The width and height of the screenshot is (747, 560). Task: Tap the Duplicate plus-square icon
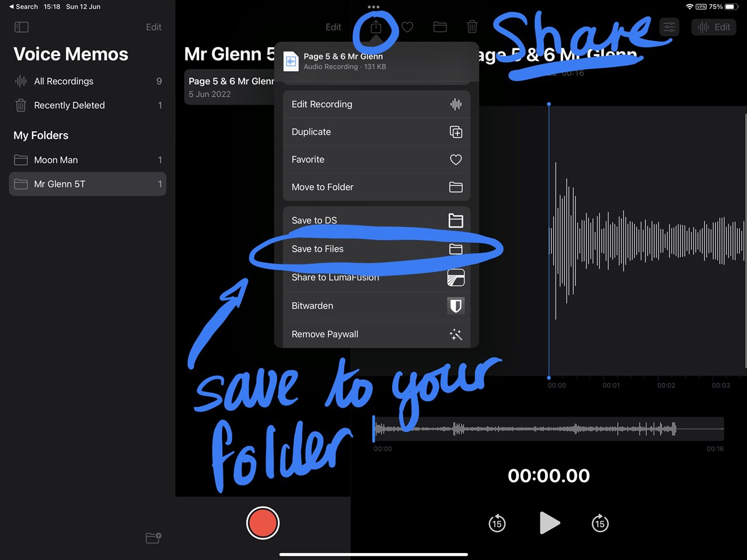[x=456, y=132]
